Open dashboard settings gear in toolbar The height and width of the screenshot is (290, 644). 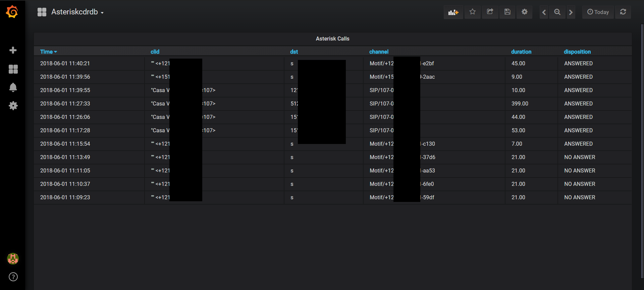point(525,12)
